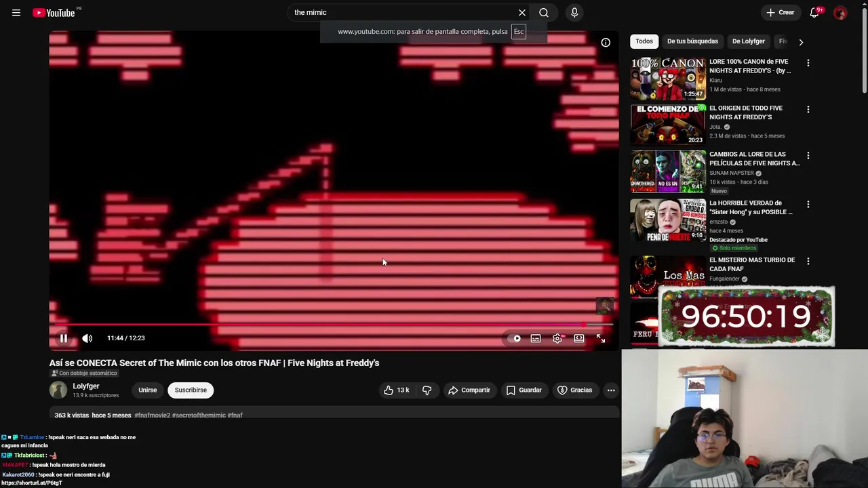Select the 'De tus búsquedas' chip
The height and width of the screenshot is (488, 868).
(692, 41)
